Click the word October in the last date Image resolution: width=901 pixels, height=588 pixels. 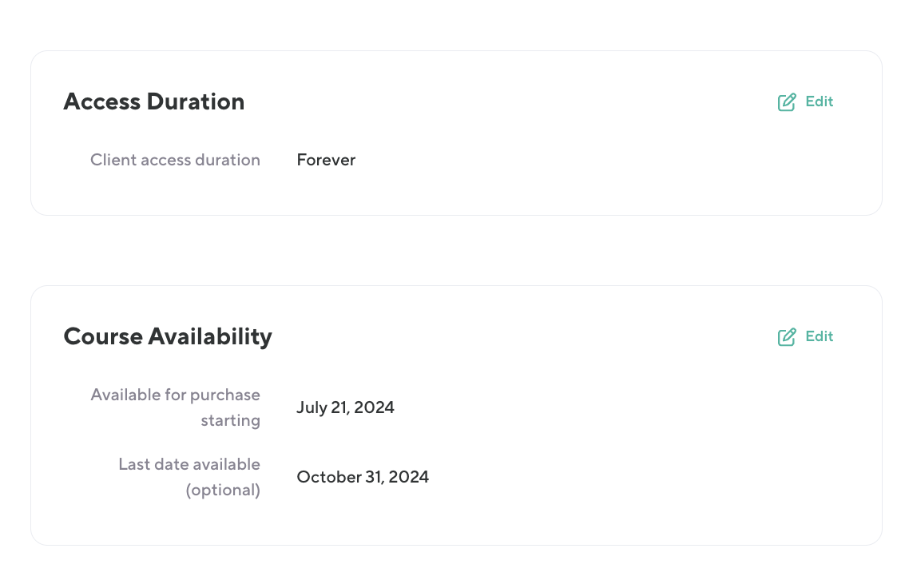323,477
